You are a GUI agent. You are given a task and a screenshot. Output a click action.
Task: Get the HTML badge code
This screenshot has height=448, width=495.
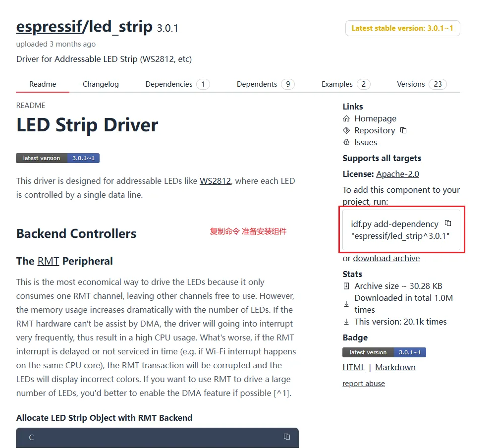(353, 367)
